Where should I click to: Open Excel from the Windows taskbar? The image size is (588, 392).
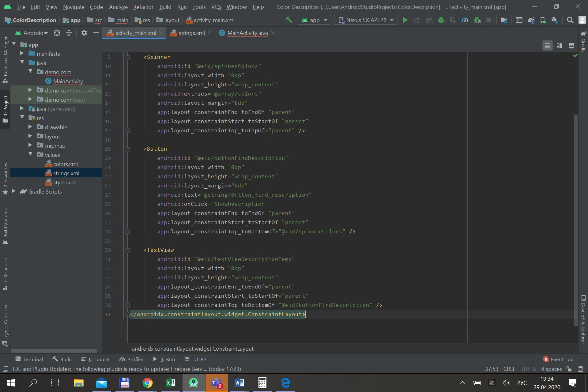(x=170, y=383)
